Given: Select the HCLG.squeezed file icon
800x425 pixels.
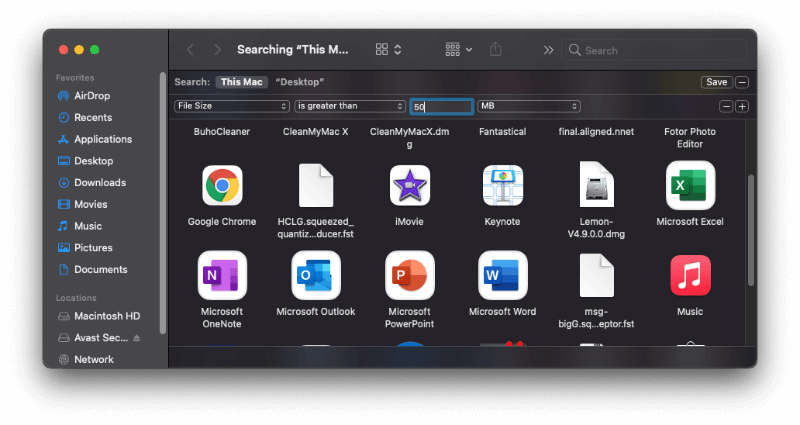Looking at the screenshot, I should point(316,185).
